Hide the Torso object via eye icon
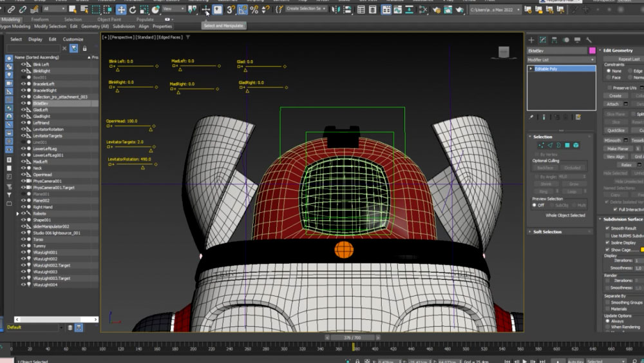644x363 pixels. tap(23, 239)
